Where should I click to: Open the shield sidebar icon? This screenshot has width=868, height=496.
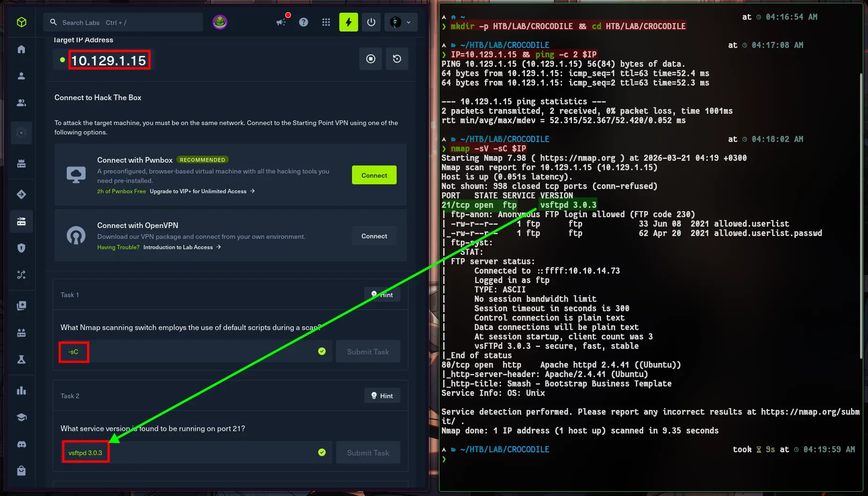tap(21, 248)
